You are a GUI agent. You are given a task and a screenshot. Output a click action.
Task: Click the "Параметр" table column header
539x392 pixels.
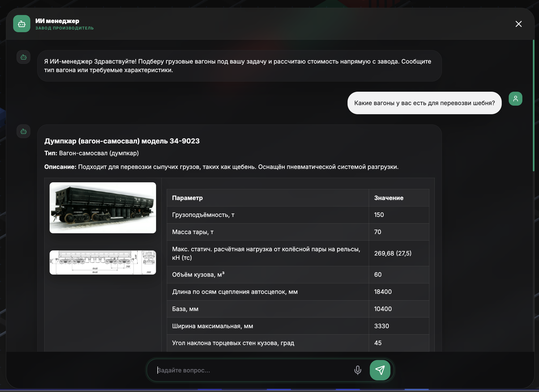[x=187, y=198]
